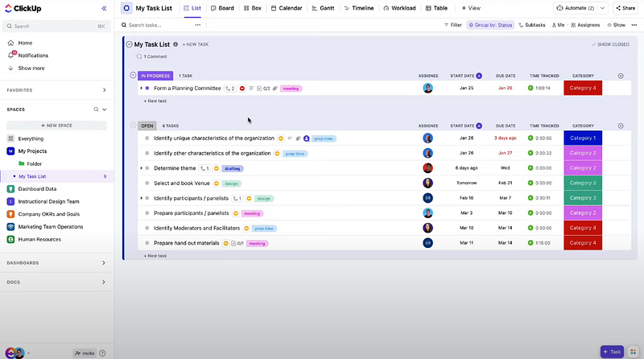644x359 pixels.
Task: Click subtask count icon on Form a Planning Committee
Action: point(230,89)
